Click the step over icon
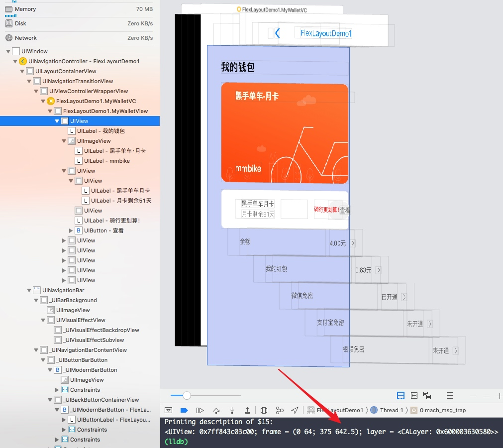Viewport: 503px width, 448px height. pyautogui.click(x=216, y=410)
